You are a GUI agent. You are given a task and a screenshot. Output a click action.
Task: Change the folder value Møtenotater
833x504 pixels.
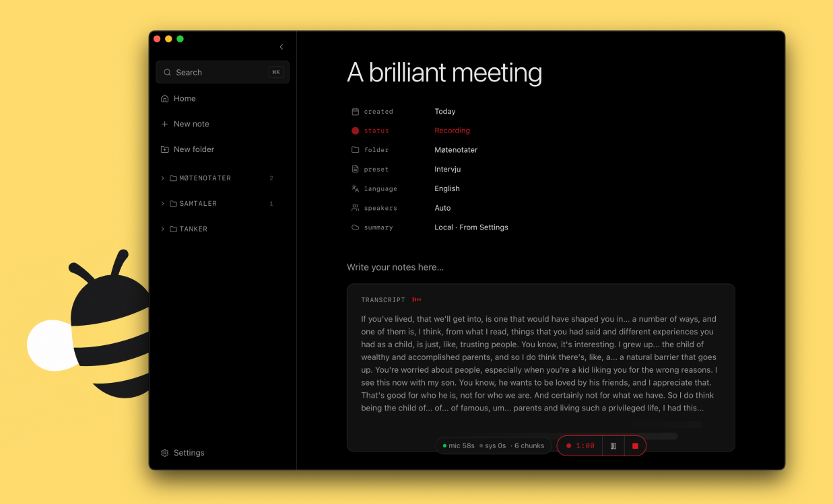point(456,150)
